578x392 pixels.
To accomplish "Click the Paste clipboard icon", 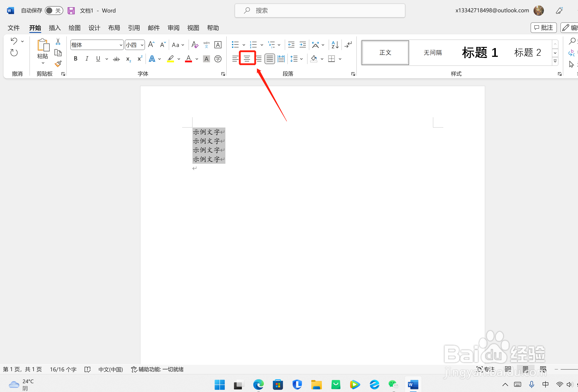I will (x=43, y=45).
